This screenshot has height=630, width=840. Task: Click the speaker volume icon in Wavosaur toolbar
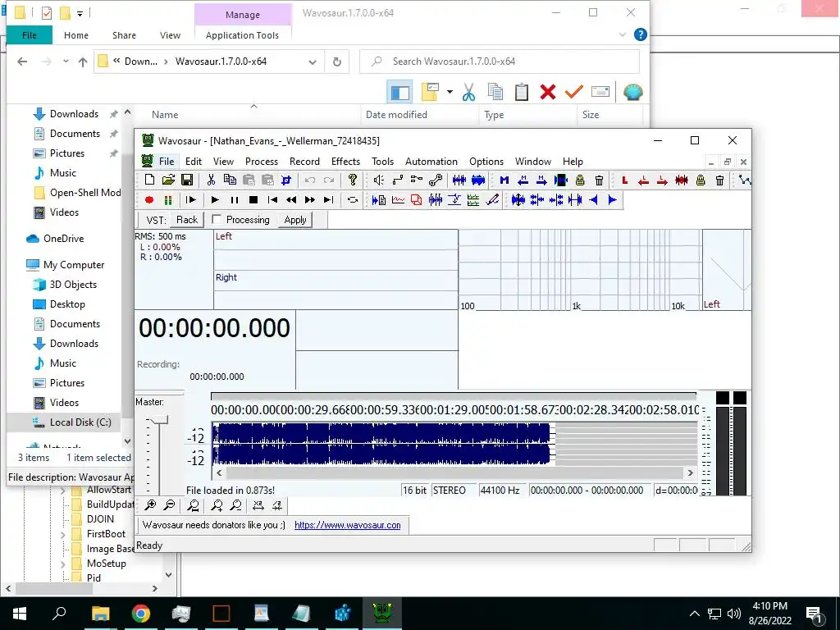pos(379,180)
